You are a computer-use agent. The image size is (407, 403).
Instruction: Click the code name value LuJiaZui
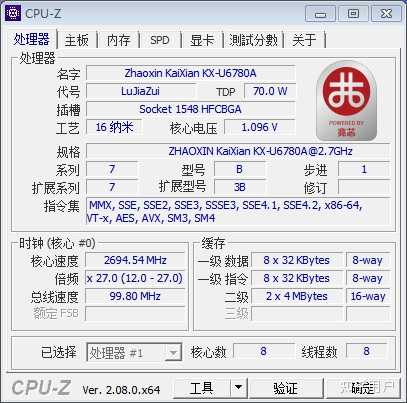point(140,91)
